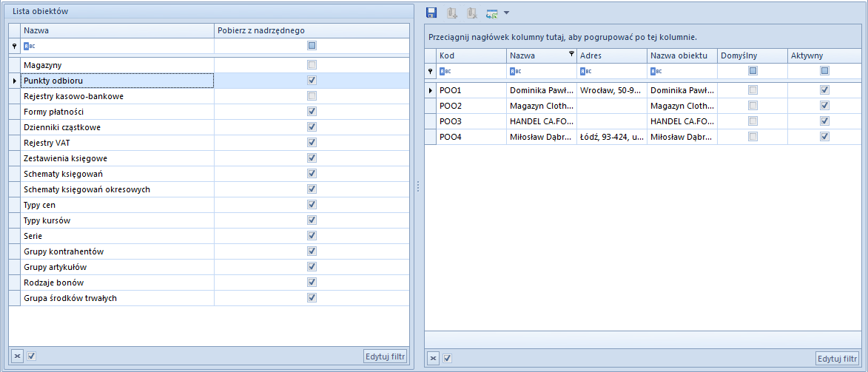Click Magazyn Cloth... name cell in Nazwa column
The height and width of the screenshot is (372, 868).
(542, 105)
